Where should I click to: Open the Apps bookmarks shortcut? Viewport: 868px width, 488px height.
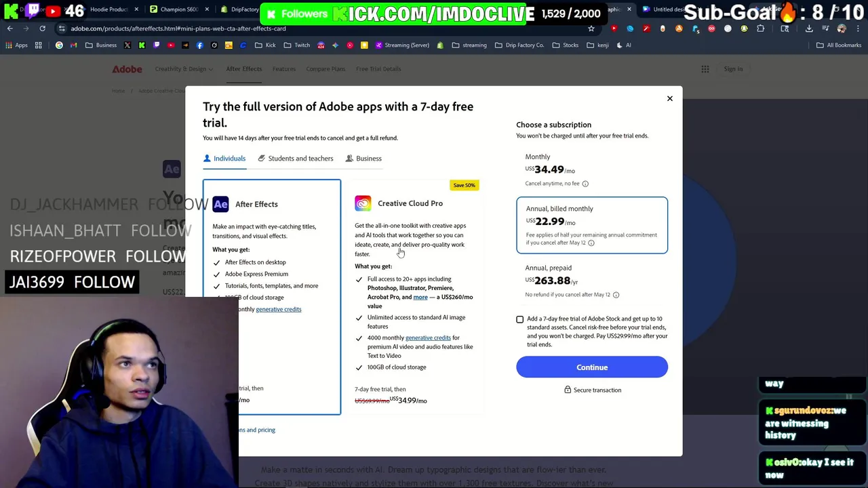point(17,45)
